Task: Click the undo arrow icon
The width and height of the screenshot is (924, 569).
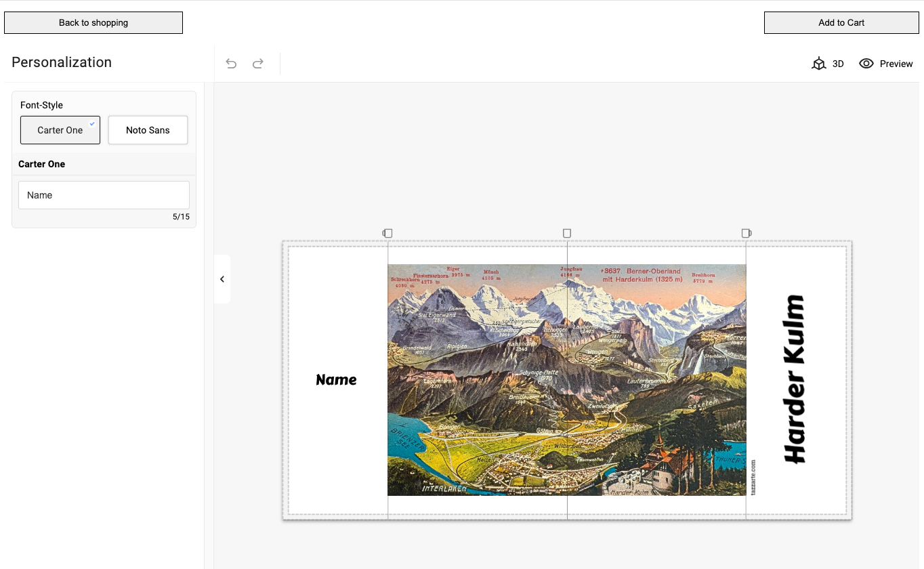Action: [231, 64]
